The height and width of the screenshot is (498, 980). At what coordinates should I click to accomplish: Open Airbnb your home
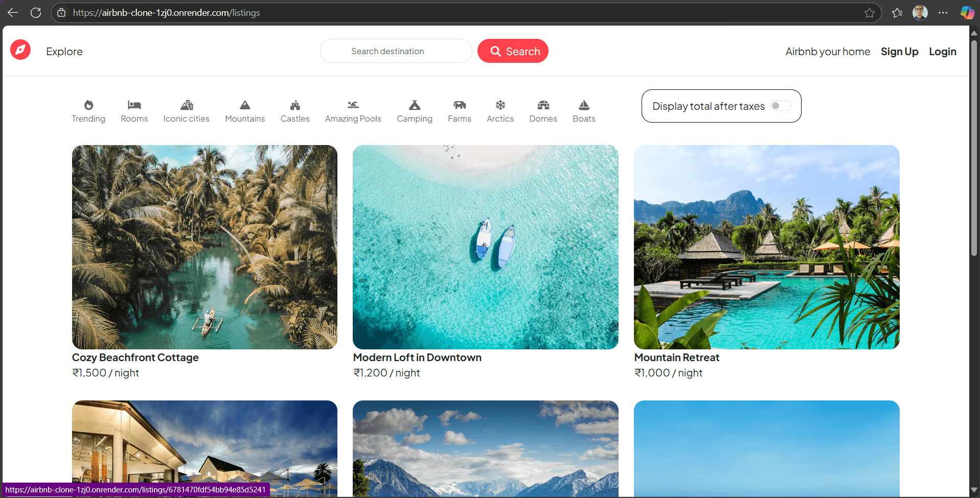point(827,51)
